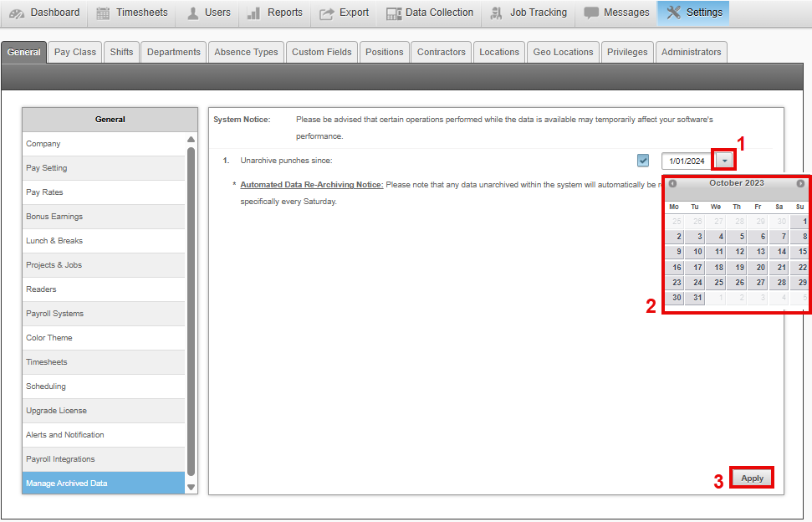Click the Job Tracking icon
Image resolution: width=812 pixels, height=522 pixels.
[x=498, y=13]
